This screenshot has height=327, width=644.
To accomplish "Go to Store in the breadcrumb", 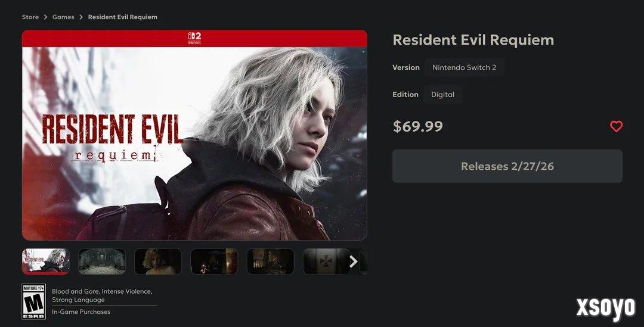I will tap(30, 17).
